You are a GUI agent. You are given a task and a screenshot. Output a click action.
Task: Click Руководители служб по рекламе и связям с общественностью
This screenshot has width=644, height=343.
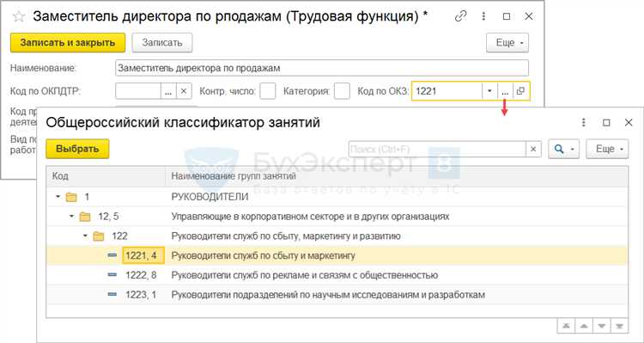click(x=305, y=275)
